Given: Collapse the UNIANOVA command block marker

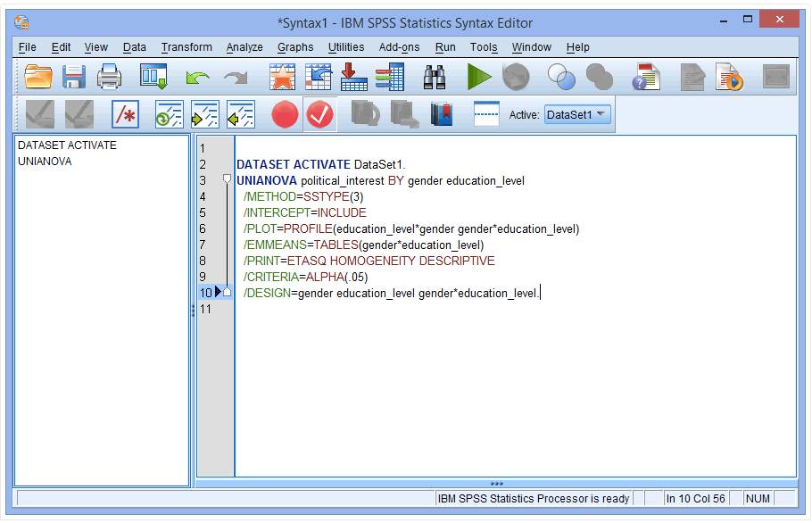Looking at the screenshot, I should click(227, 179).
